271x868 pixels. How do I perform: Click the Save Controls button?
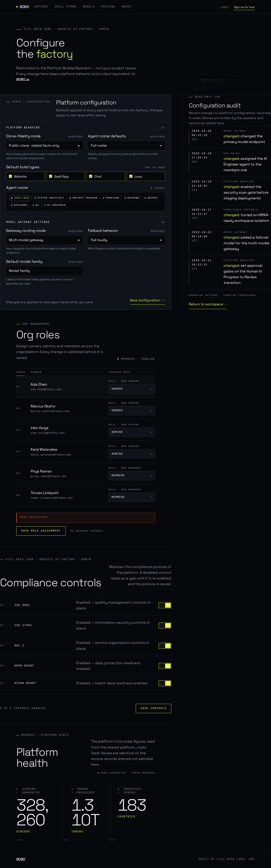coord(153,708)
